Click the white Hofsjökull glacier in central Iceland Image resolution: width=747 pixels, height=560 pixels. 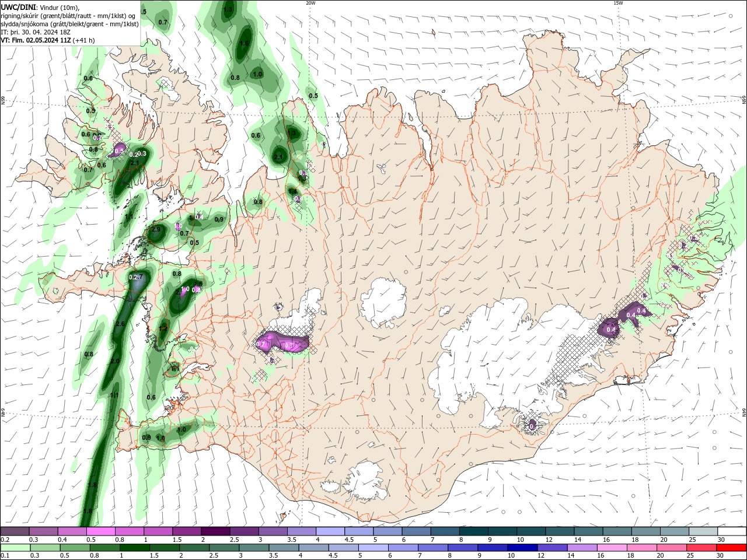click(x=383, y=303)
